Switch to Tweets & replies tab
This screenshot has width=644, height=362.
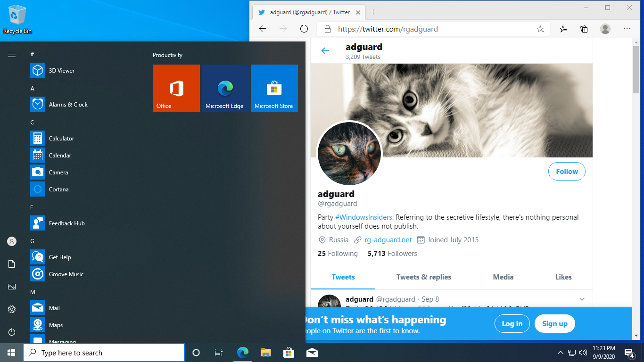424,277
